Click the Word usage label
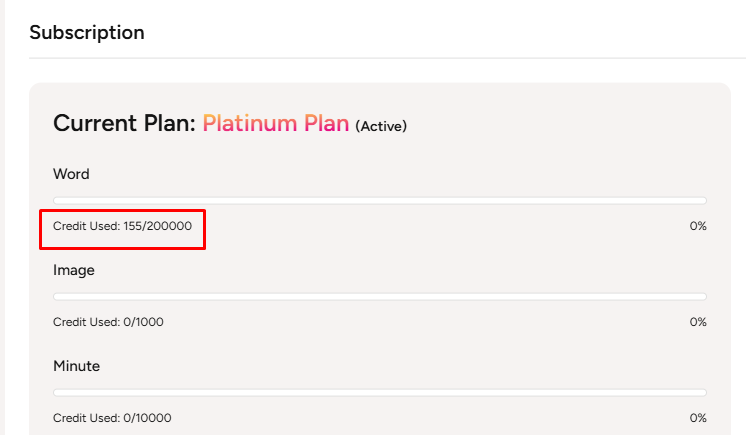746x435 pixels. [x=71, y=174]
